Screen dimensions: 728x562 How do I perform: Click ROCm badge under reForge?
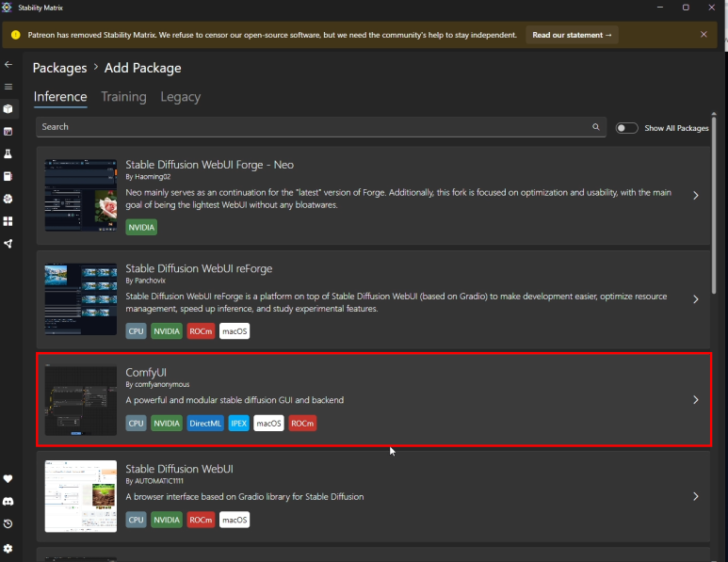201,331
